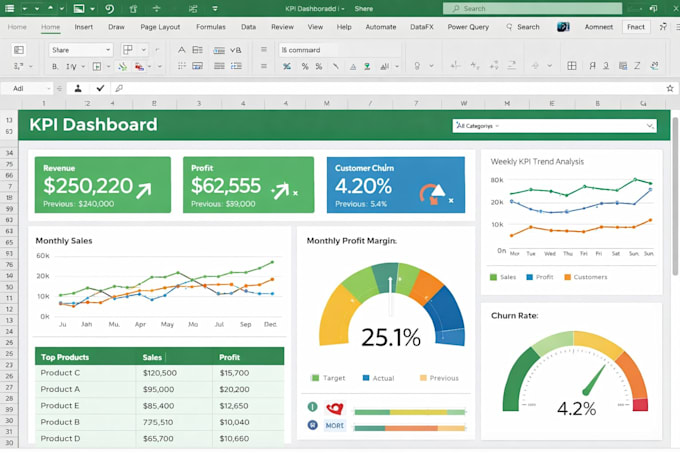
Task: Switch to the Draw tab
Action: pyautogui.click(x=116, y=27)
